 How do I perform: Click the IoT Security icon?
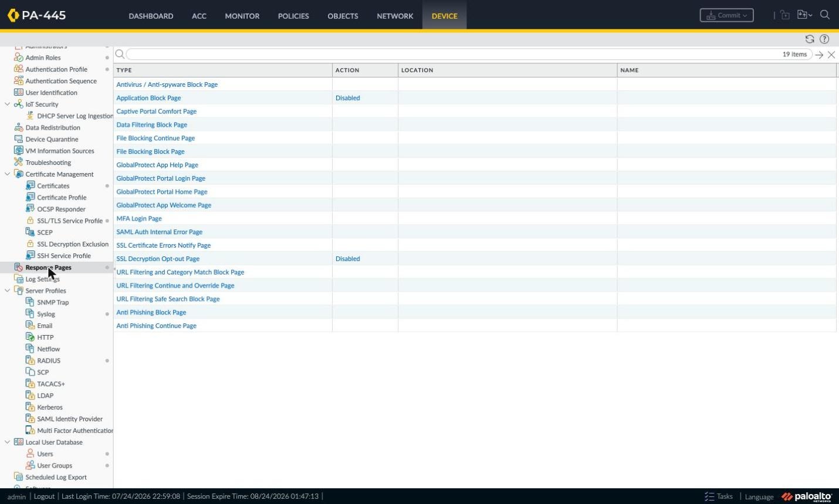tap(18, 104)
